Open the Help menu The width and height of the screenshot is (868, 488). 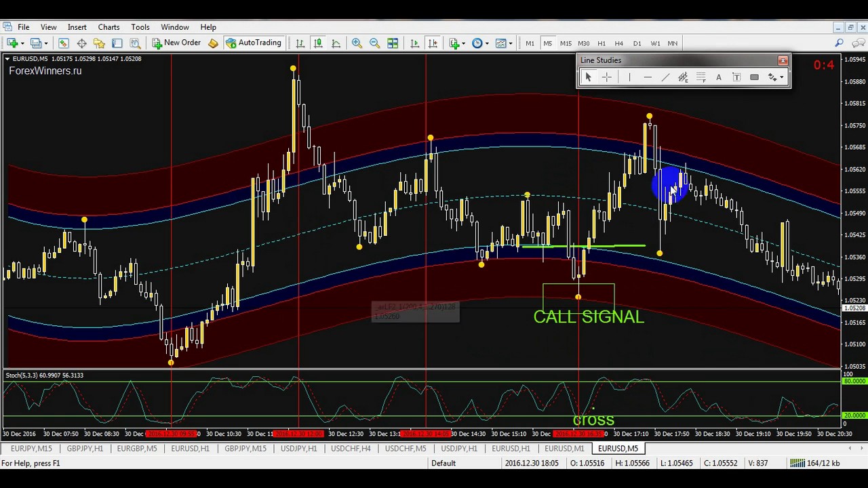pos(208,27)
